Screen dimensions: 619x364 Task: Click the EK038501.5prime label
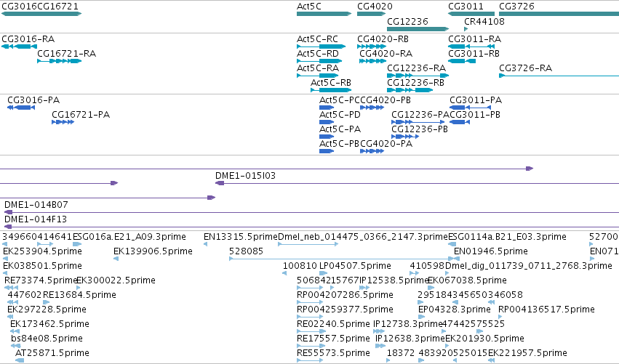(42, 266)
